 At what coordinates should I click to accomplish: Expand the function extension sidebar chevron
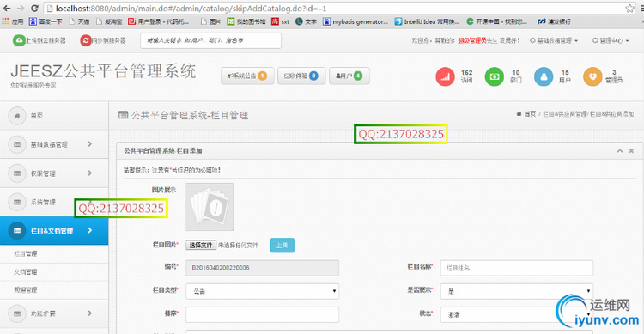coord(90,313)
